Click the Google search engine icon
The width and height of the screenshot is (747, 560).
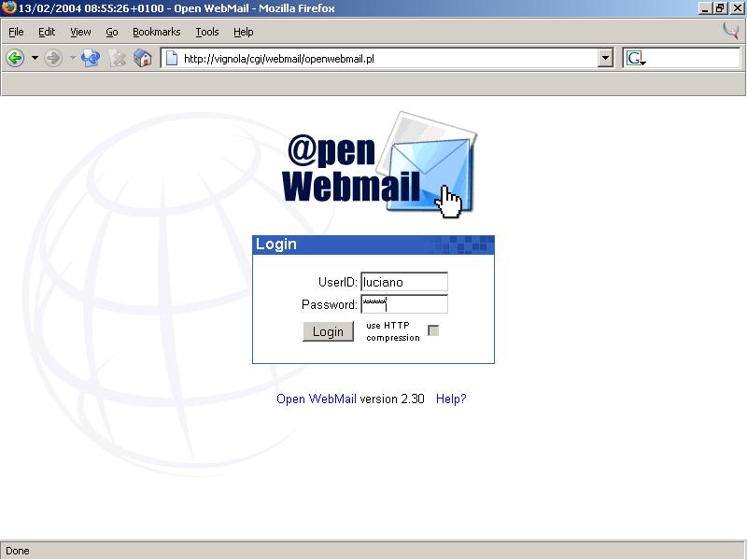[636, 58]
